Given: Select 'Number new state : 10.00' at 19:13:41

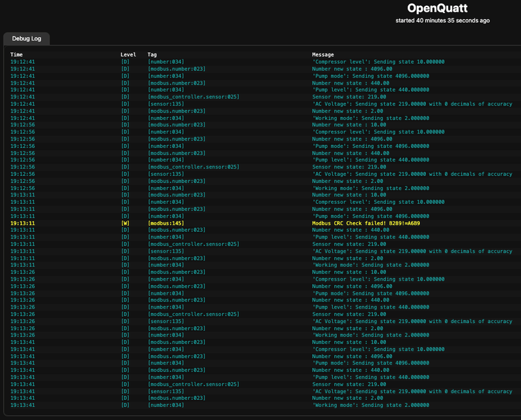Looking at the screenshot, I should tap(349, 343).
